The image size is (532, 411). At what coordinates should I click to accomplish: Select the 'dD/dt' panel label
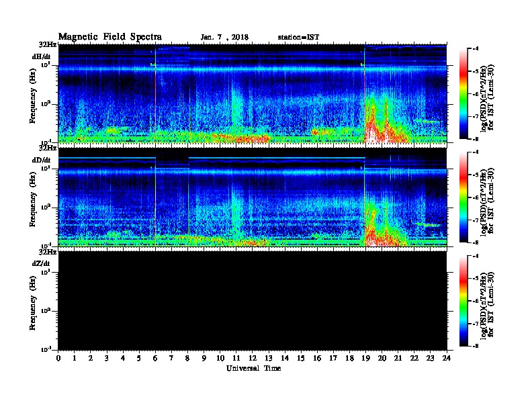pos(42,160)
